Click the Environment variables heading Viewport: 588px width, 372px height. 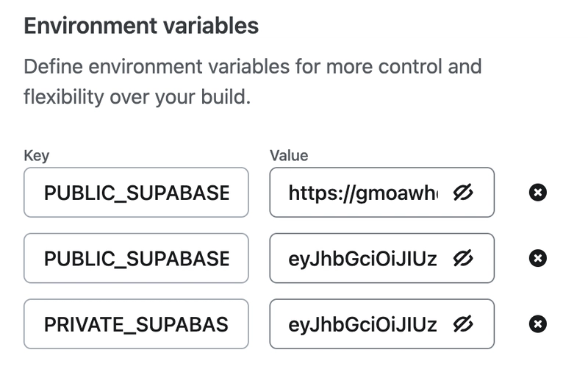click(141, 26)
